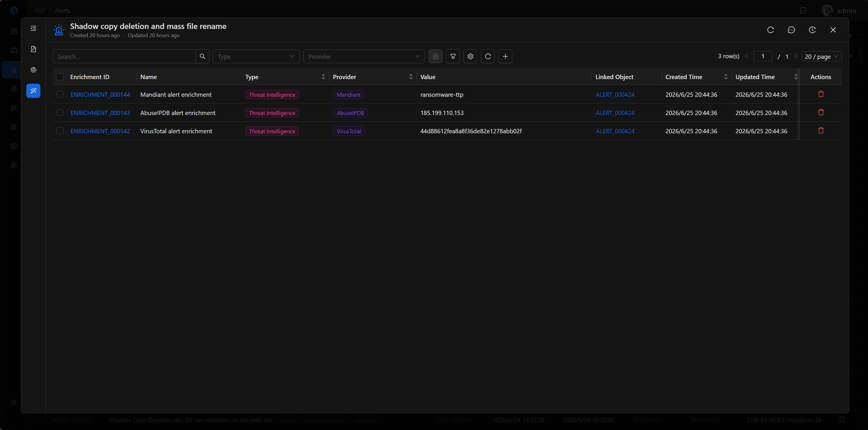
Task: Refresh the alert using header reload icon
Action: coord(771,30)
